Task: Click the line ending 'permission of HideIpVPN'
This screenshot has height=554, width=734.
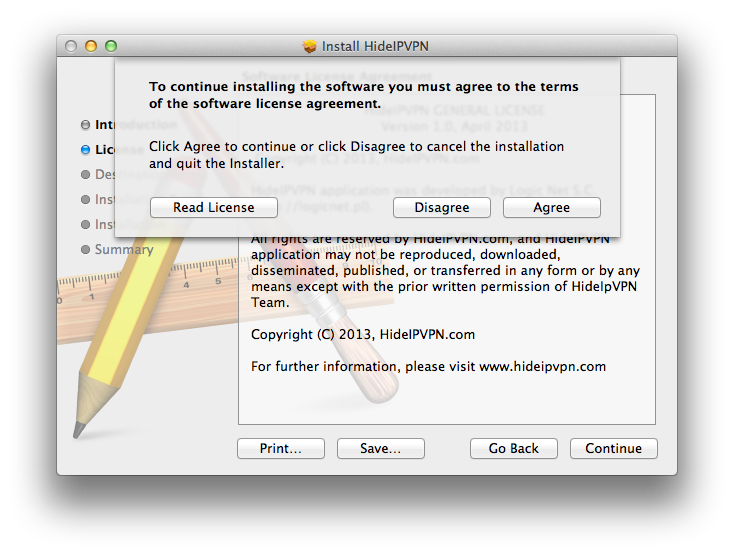Action: (444, 287)
